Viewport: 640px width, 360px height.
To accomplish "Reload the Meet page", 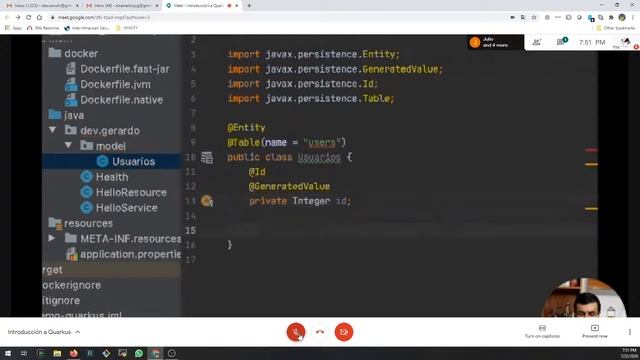I will coord(29,17).
